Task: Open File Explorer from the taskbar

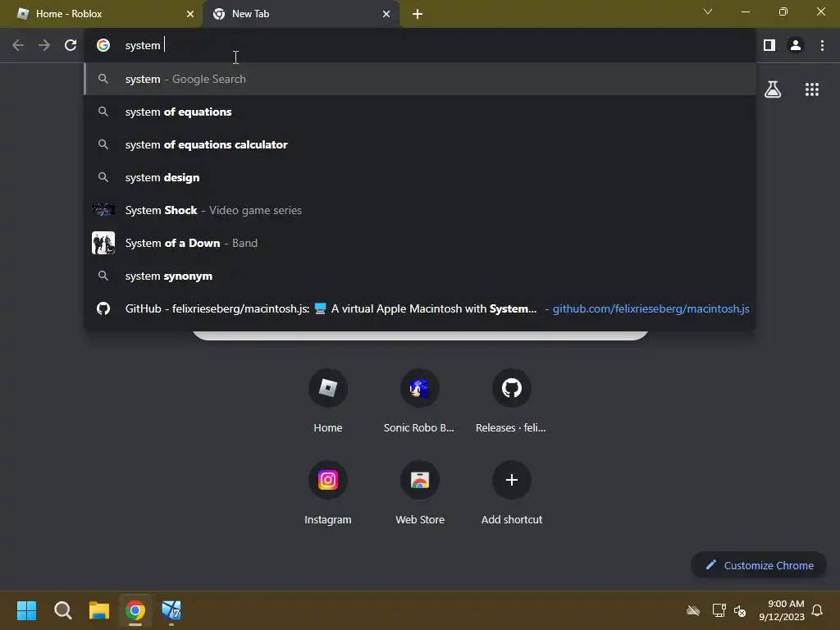Action: tap(99, 610)
